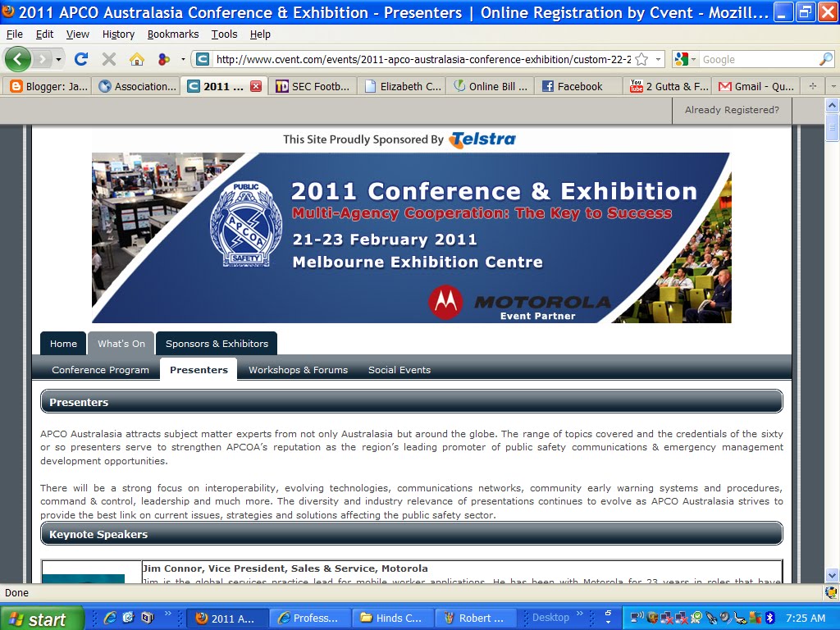Open the Help menu

click(260, 34)
